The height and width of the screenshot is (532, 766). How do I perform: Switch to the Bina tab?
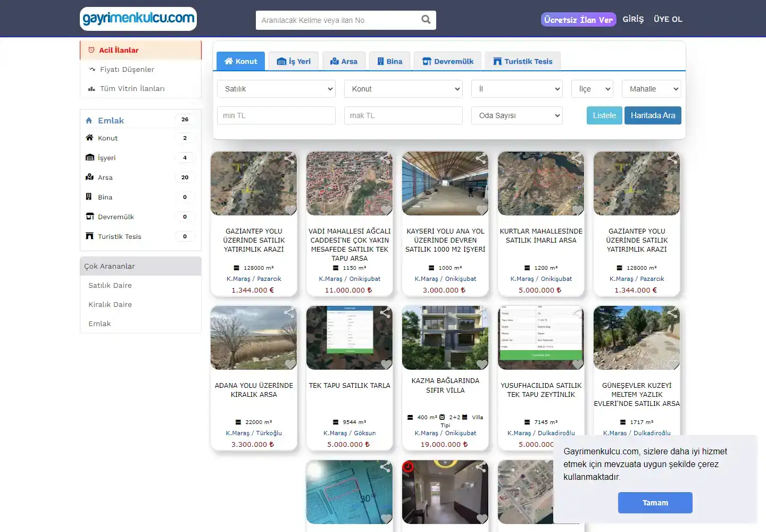390,61
